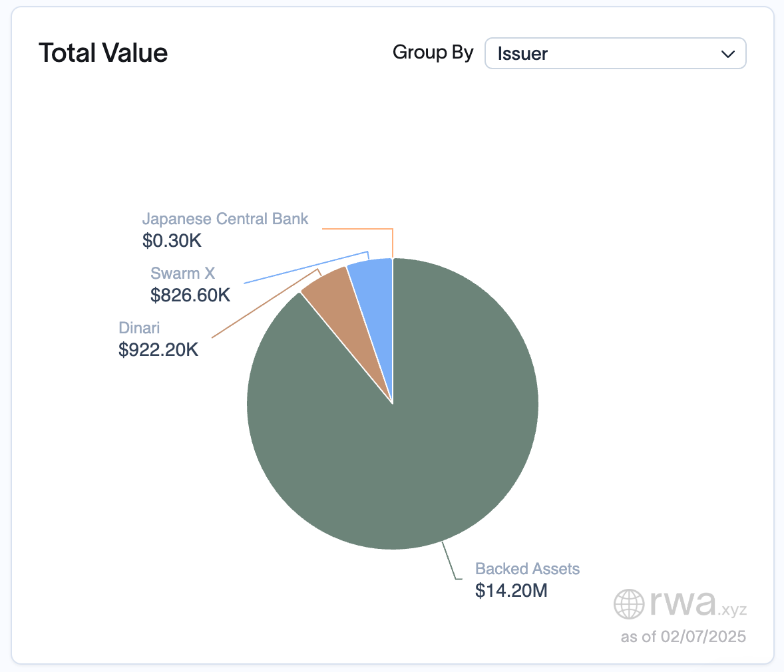Viewport: 784px width, 672px height.
Task: Open the Issuer dropdown via its chevron
Action: point(729,54)
